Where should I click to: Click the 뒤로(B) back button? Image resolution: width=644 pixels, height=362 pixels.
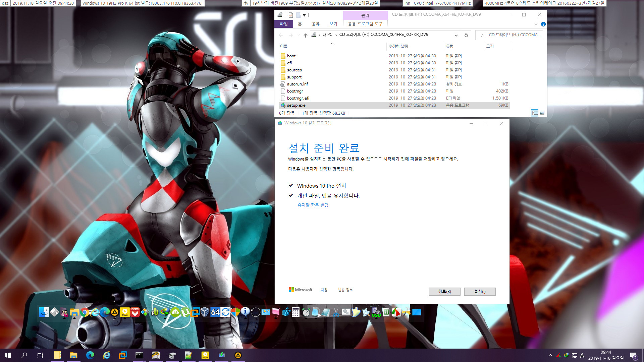click(x=444, y=292)
